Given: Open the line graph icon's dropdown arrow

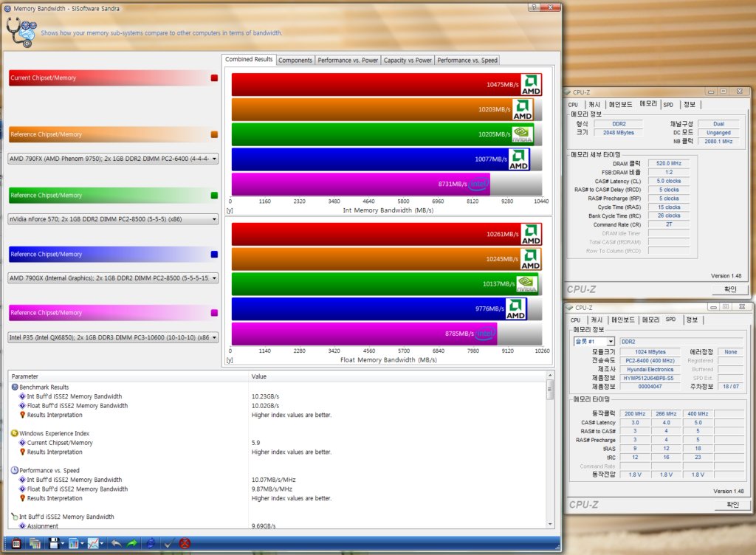Looking at the screenshot, I should [102, 544].
